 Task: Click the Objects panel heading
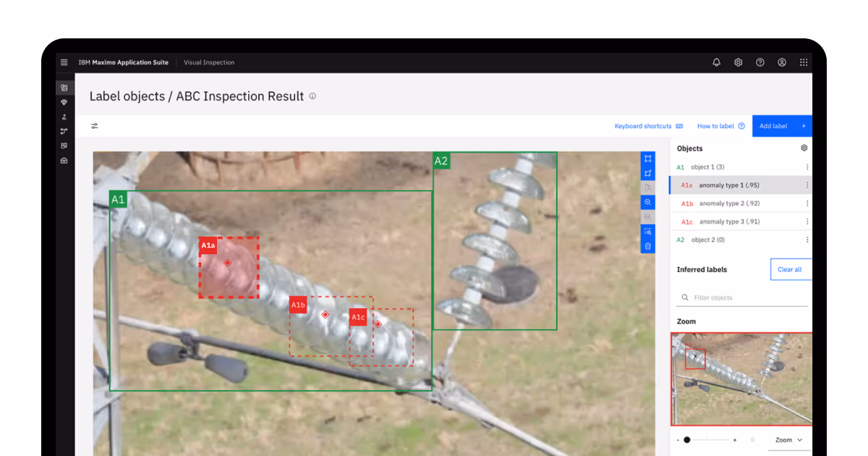689,148
